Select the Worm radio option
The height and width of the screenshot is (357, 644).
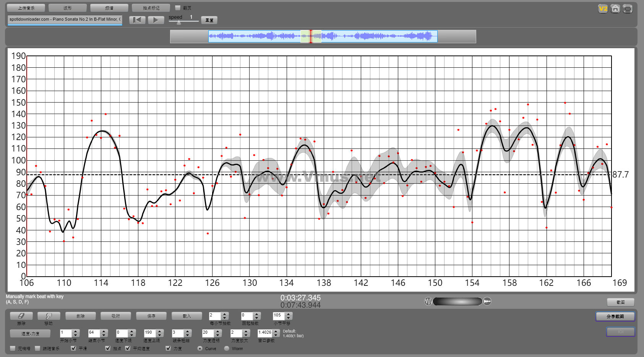click(227, 348)
